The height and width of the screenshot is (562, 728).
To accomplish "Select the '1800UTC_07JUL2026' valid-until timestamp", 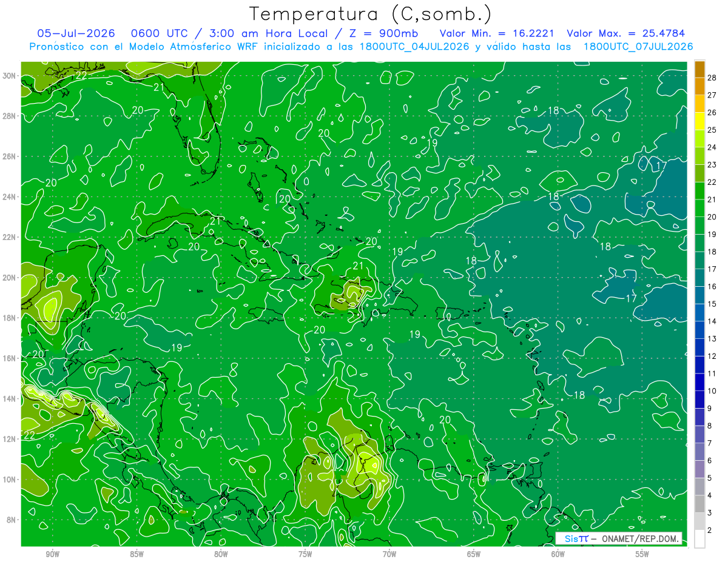I will (638, 47).
